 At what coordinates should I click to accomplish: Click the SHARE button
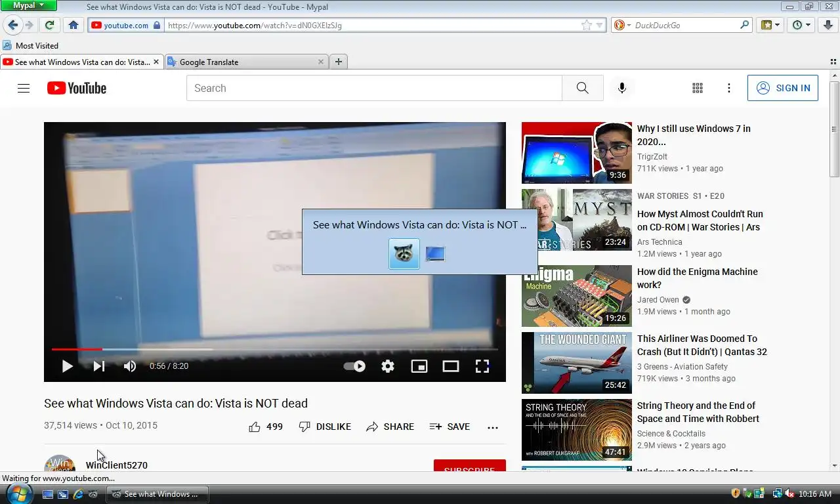(x=390, y=427)
